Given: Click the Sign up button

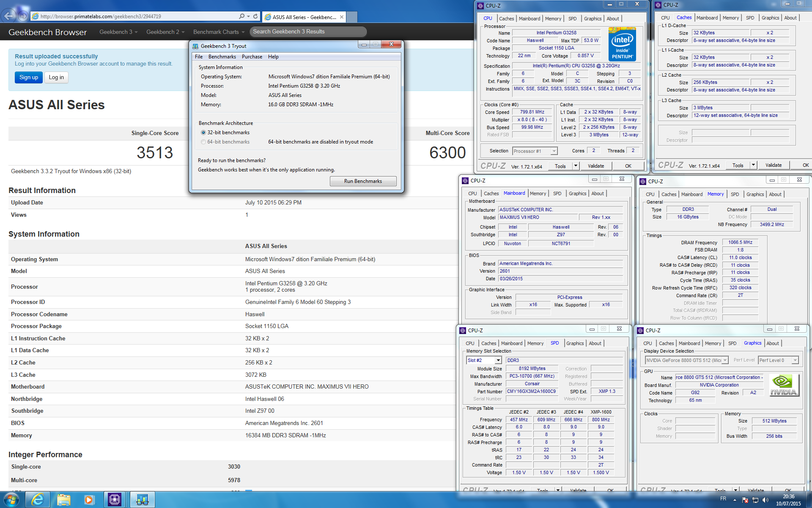Looking at the screenshot, I should (x=29, y=77).
